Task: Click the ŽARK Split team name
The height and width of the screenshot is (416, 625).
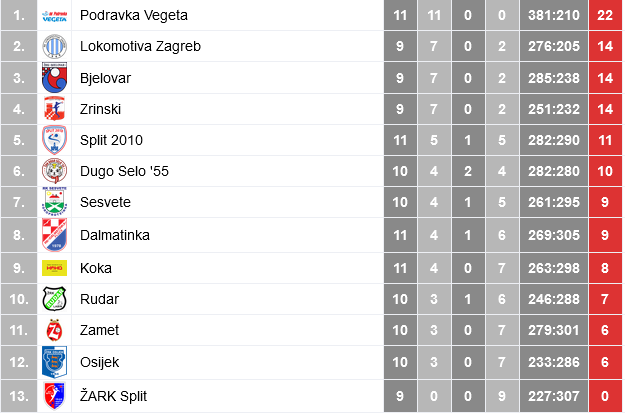Action: [114, 396]
